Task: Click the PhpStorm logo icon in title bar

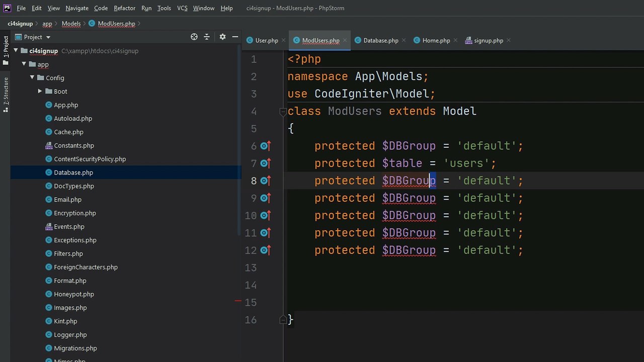Action: (8, 8)
